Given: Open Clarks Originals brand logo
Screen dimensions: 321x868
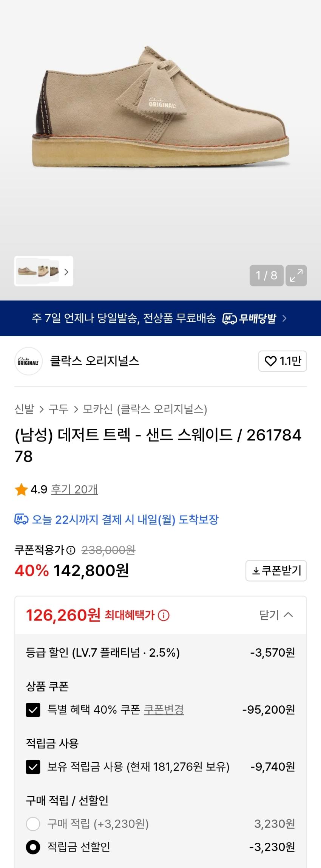Looking at the screenshot, I should [x=28, y=361].
